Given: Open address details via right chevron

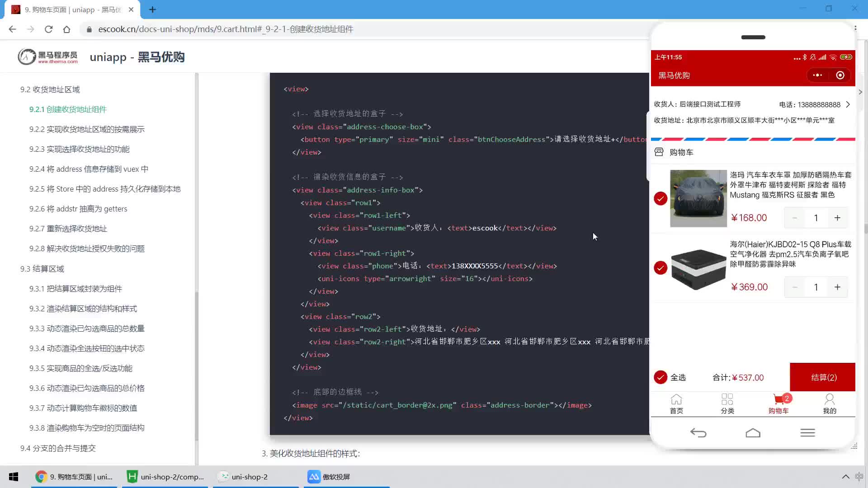Looking at the screenshot, I should (848, 104).
